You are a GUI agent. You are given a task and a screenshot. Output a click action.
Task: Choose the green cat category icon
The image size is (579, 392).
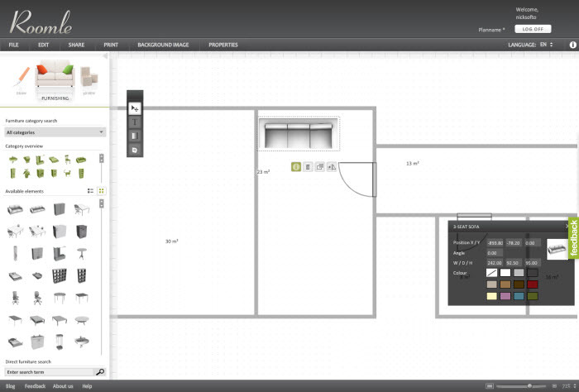[x=67, y=173]
